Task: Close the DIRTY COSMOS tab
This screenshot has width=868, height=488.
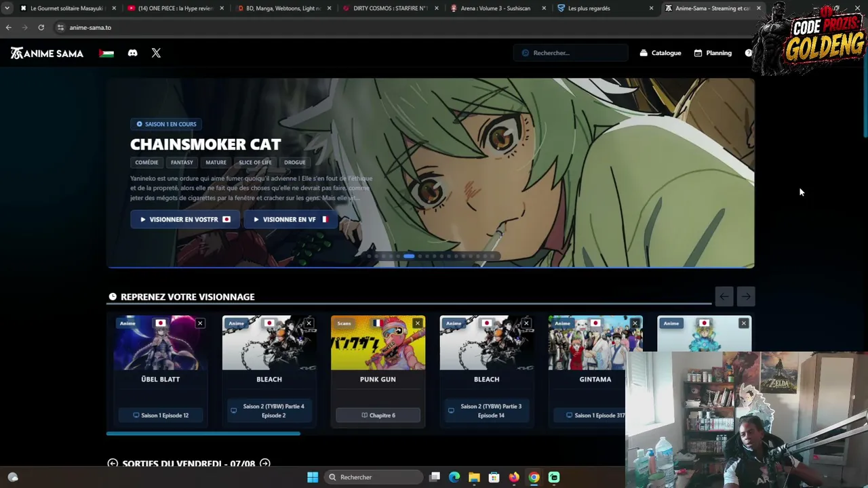Action: 437,8
